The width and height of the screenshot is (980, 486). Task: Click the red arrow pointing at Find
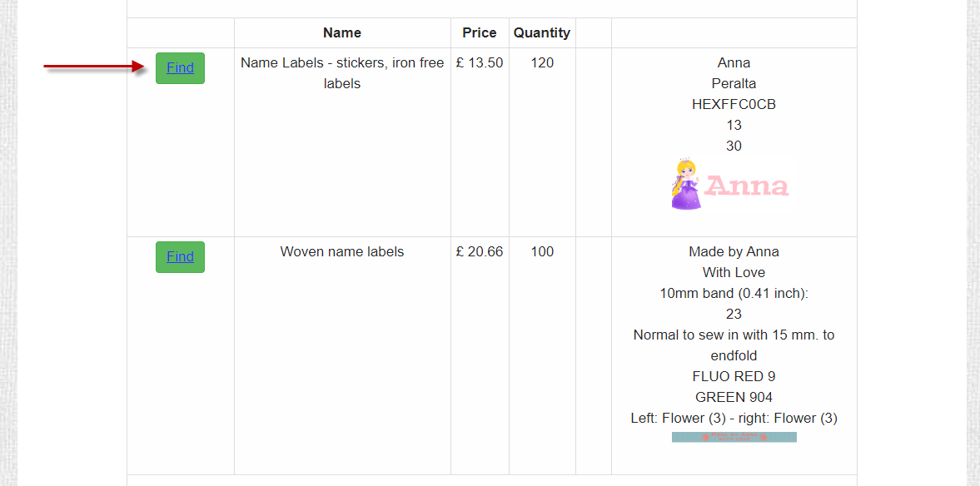[x=94, y=67]
